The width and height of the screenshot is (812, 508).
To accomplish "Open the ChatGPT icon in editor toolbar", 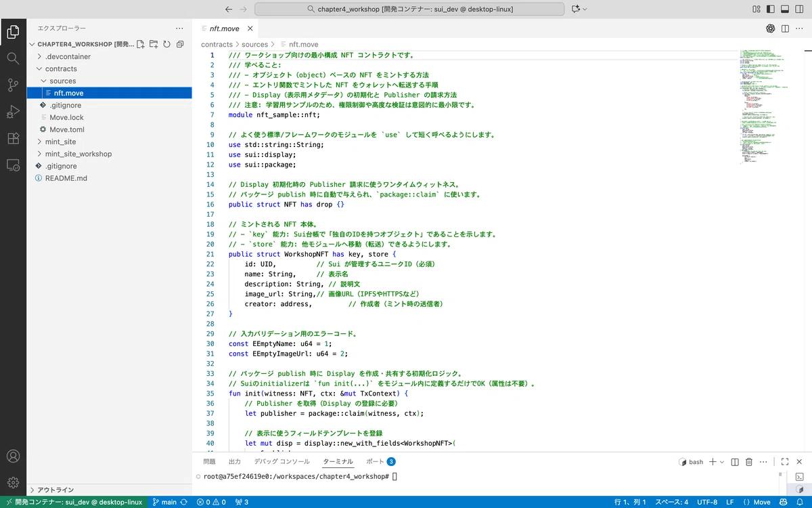I will (770, 28).
